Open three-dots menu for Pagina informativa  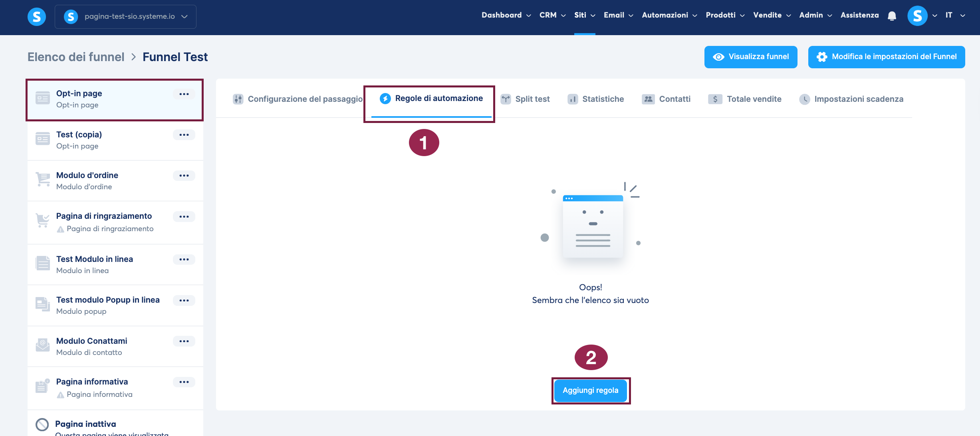(x=184, y=382)
